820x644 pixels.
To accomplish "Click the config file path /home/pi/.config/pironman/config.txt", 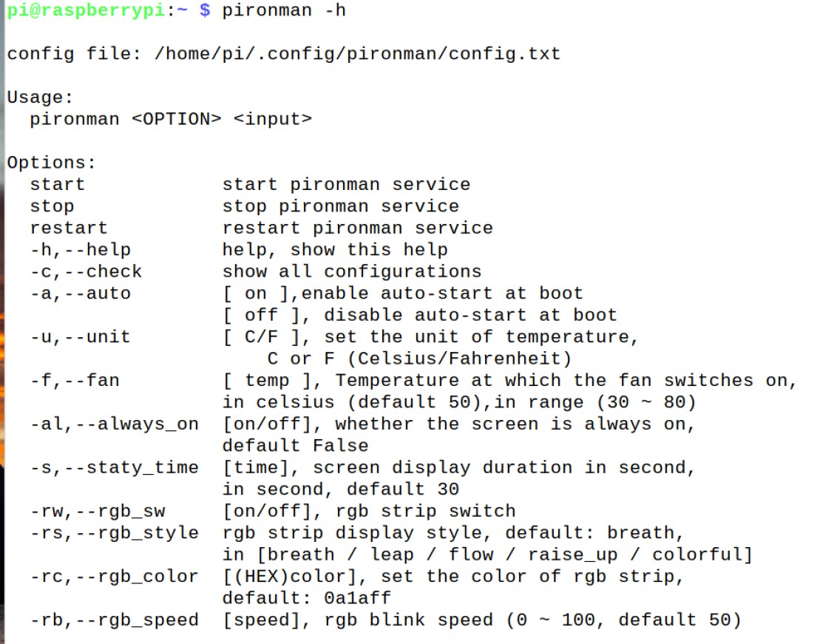I will point(357,54).
